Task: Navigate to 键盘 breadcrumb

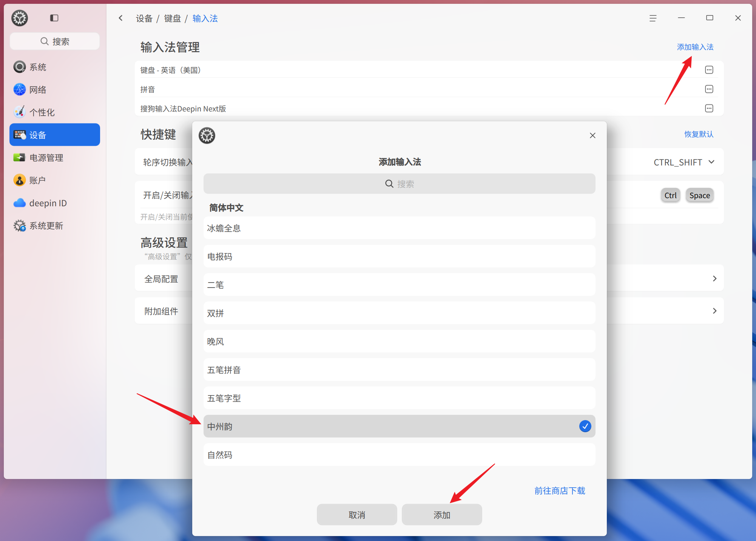Action: (x=173, y=19)
